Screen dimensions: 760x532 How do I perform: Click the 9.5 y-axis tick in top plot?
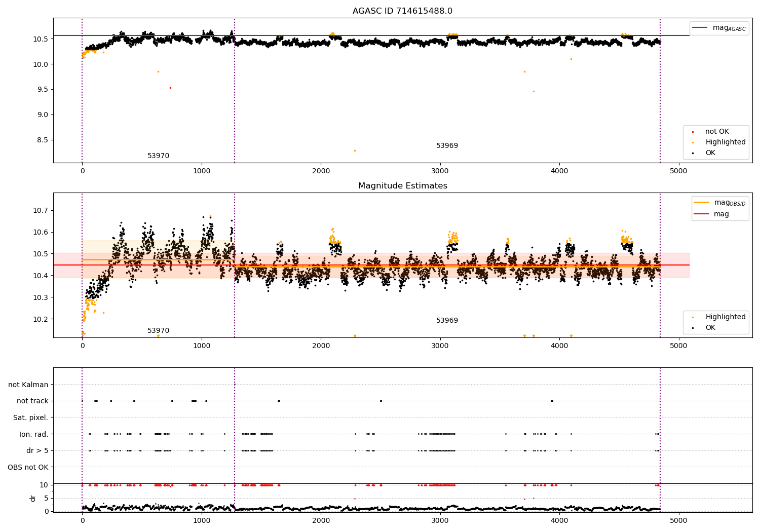[42, 90]
